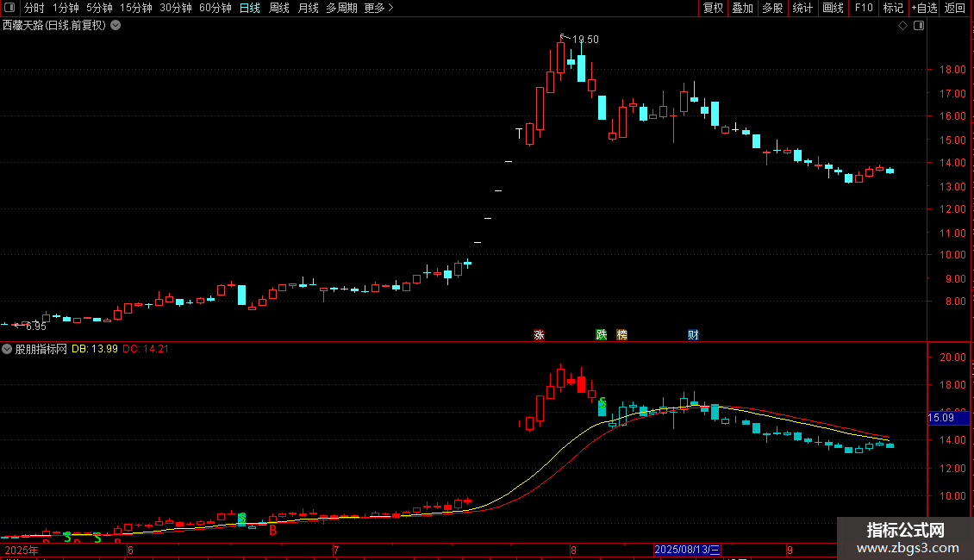The height and width of the screenshot is (560, 974).
Task: Select the 30分钟 period
Action: [176, 8]
